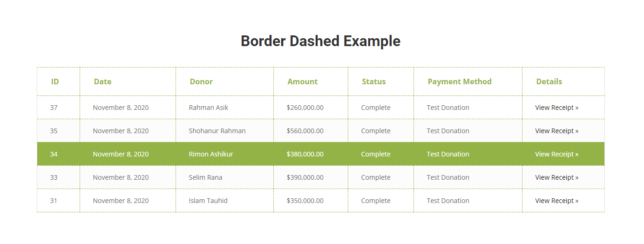Open View Receipt link for donation 31
Screen dimensions: 644x244
[x=556, y=201]
